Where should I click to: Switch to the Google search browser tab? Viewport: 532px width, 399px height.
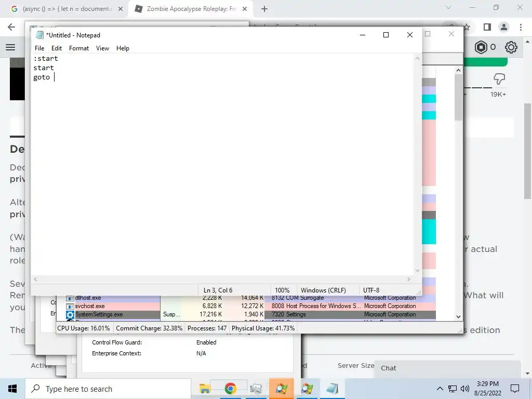(x=66, y=9)
